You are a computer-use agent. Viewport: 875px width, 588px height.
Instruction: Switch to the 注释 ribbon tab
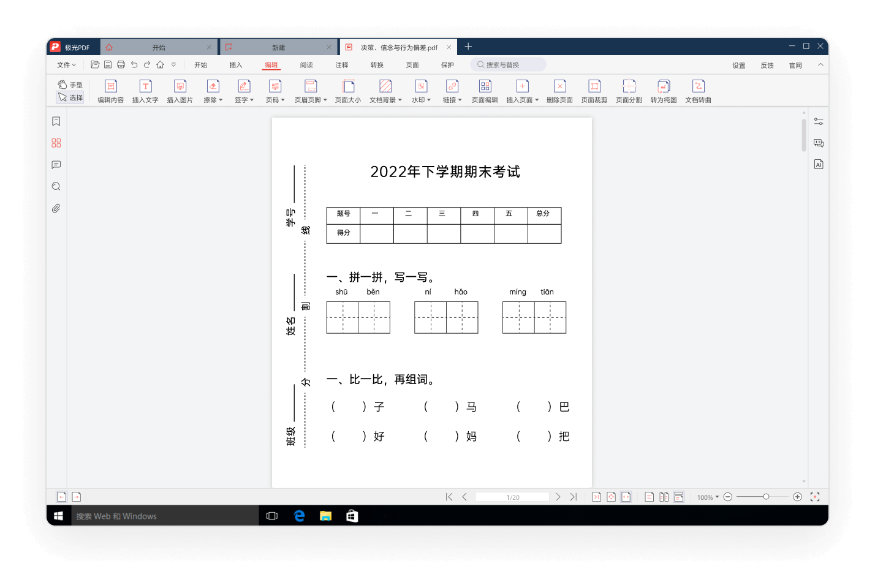pos(341,64)
